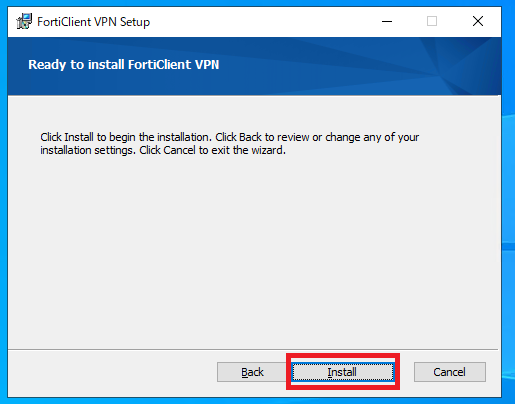Go to previous step via Back button

point(252,372)
